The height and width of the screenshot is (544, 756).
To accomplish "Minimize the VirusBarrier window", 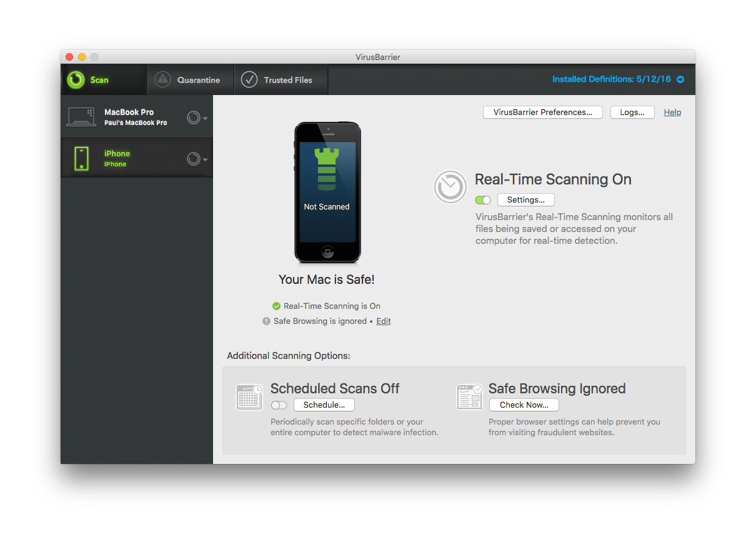I will (82, 57).
